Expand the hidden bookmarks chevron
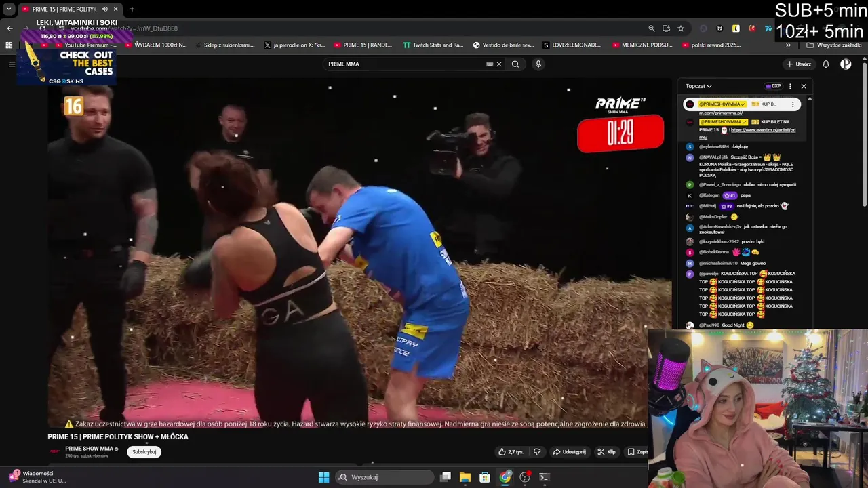Image resolution: width=868 pixels, height=488 pixels. point(788,45)
